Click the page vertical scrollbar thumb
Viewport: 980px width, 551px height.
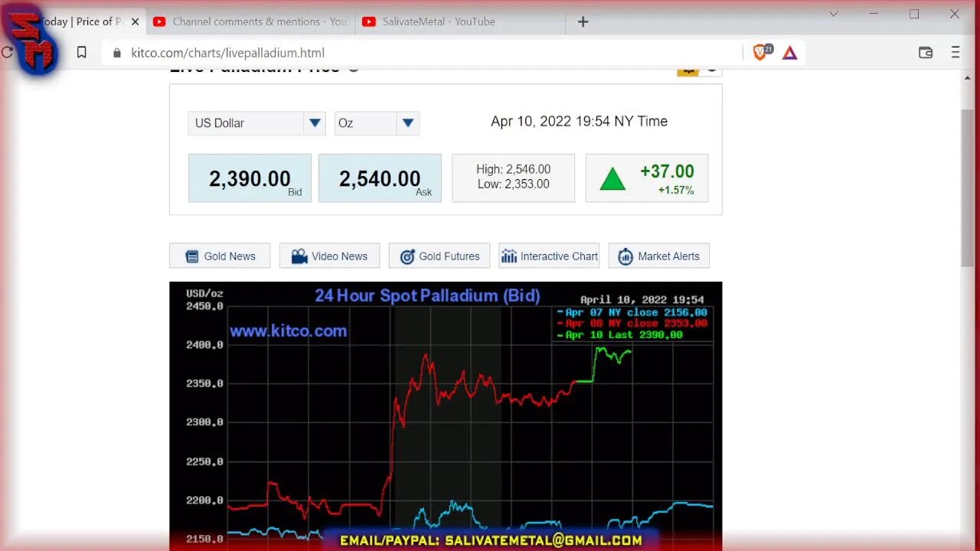[x=969, y=188]
